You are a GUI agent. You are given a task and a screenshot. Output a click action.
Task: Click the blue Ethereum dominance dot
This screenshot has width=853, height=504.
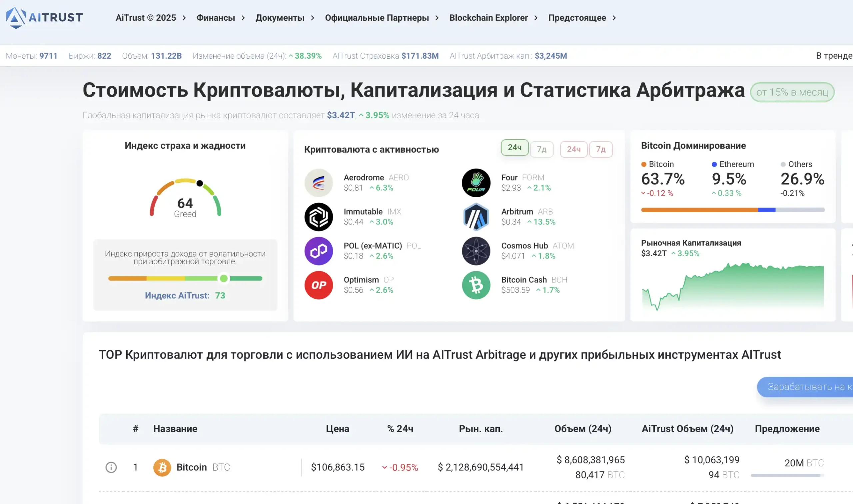point(714,164)
